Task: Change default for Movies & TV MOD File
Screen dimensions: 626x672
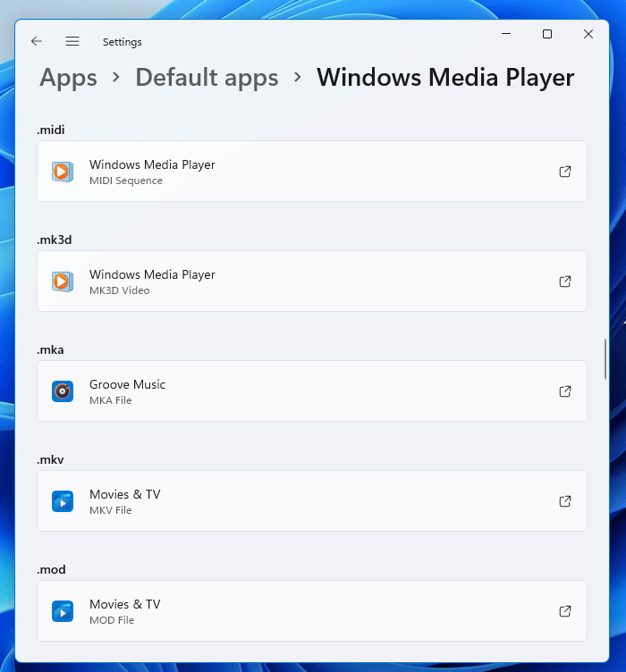Action: [312, 610]
